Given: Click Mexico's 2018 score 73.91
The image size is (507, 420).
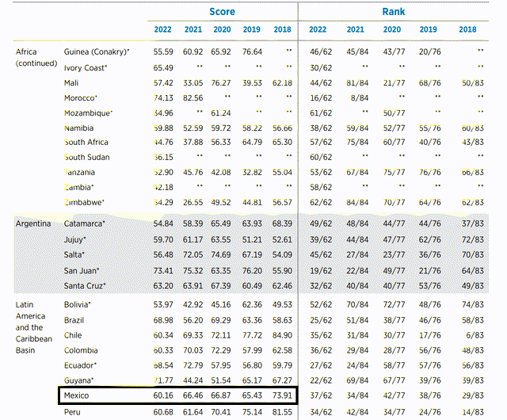Looking at the screenshot, I should coord(282,395).
